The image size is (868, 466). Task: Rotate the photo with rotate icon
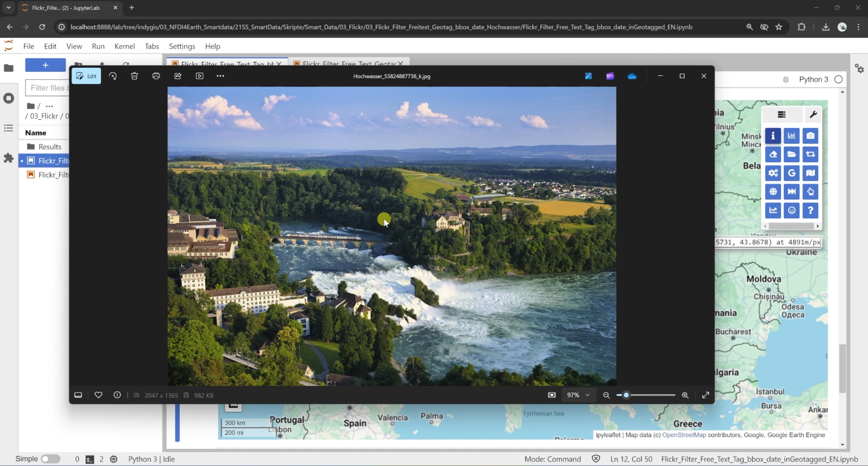point(113,76)
